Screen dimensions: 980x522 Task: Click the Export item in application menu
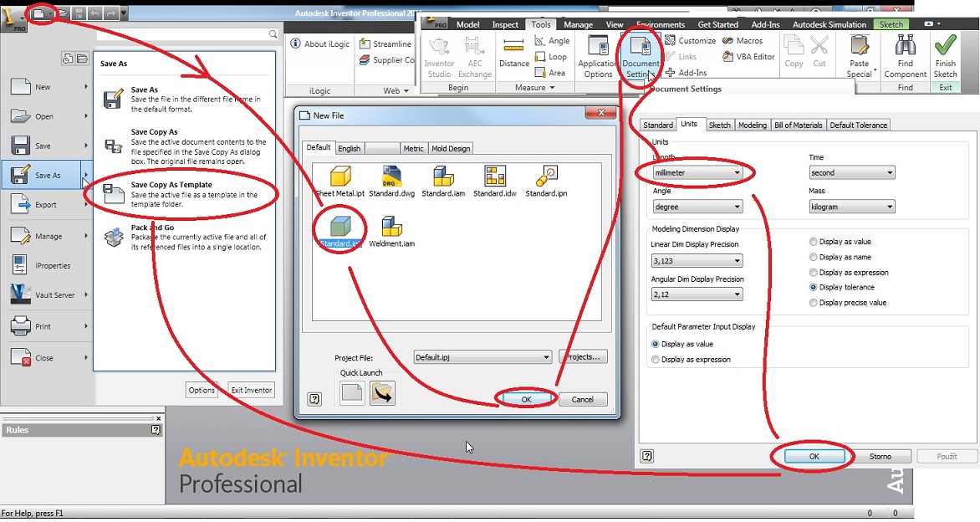coord(47,204)
